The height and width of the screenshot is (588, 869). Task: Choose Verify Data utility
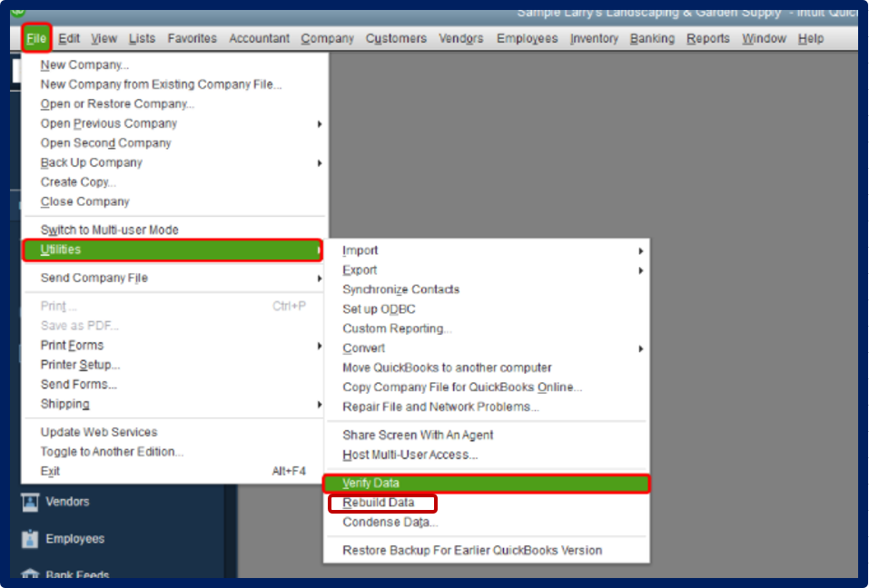pos(487,484)
